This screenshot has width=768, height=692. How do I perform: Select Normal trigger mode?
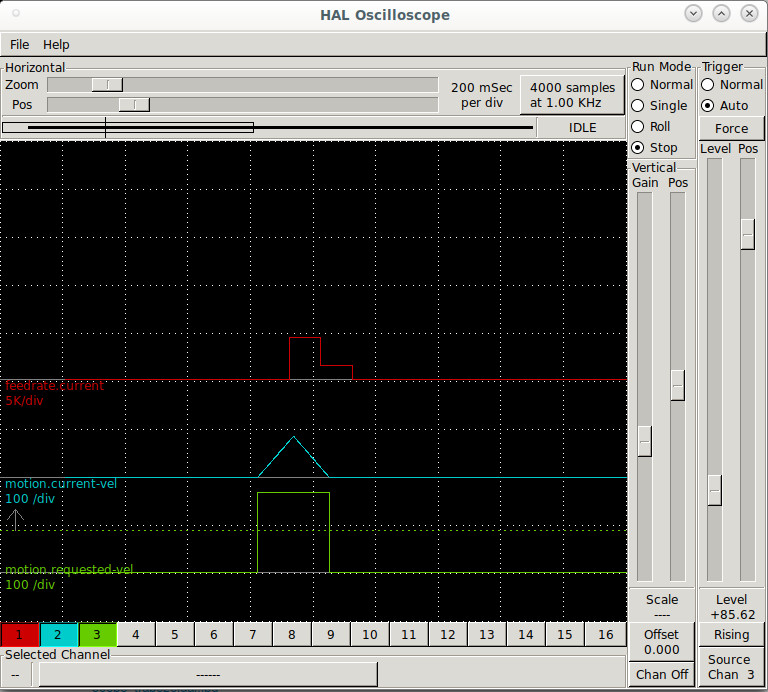point(732,85)
